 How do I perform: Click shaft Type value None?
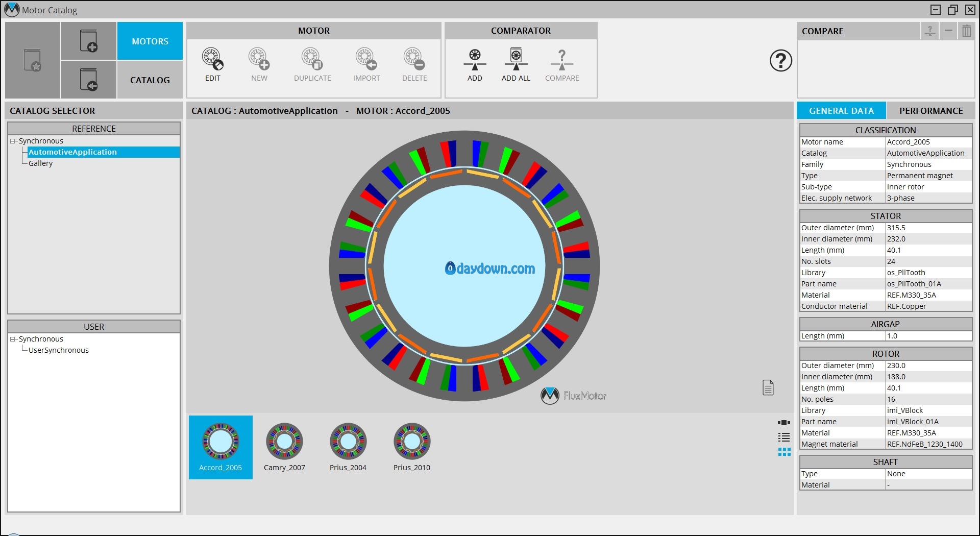click(928, 474)
